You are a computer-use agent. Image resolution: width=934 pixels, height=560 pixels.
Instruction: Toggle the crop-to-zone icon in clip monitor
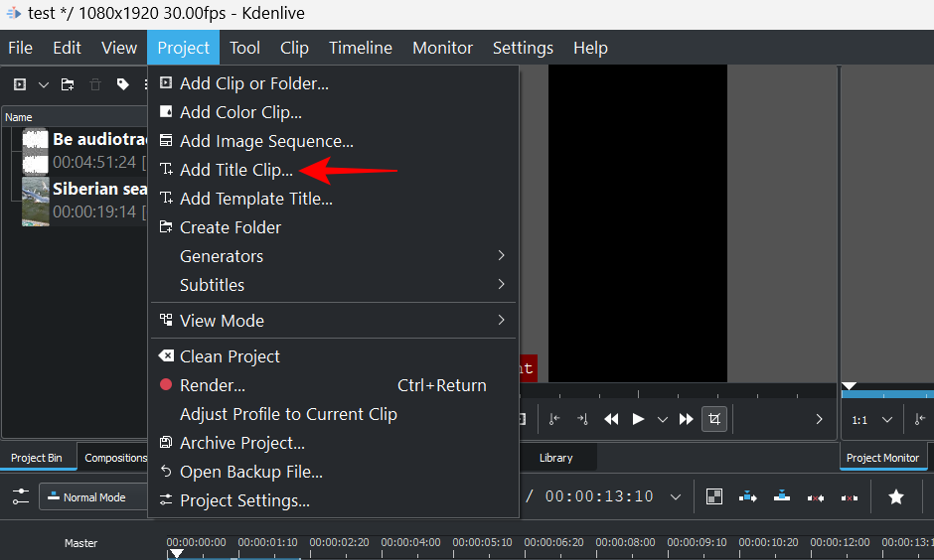(x=713, y=419)
